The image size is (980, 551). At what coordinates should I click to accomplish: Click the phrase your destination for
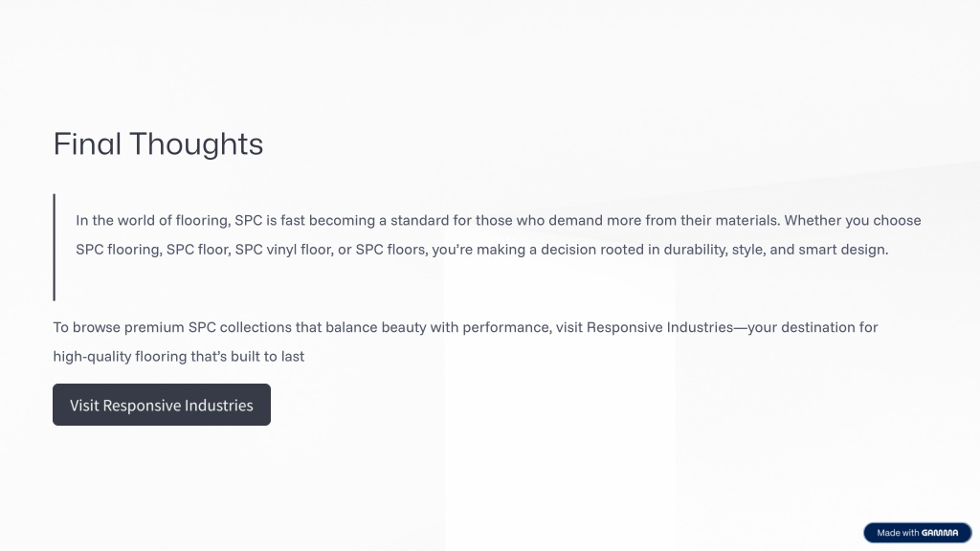click(813, 327)
